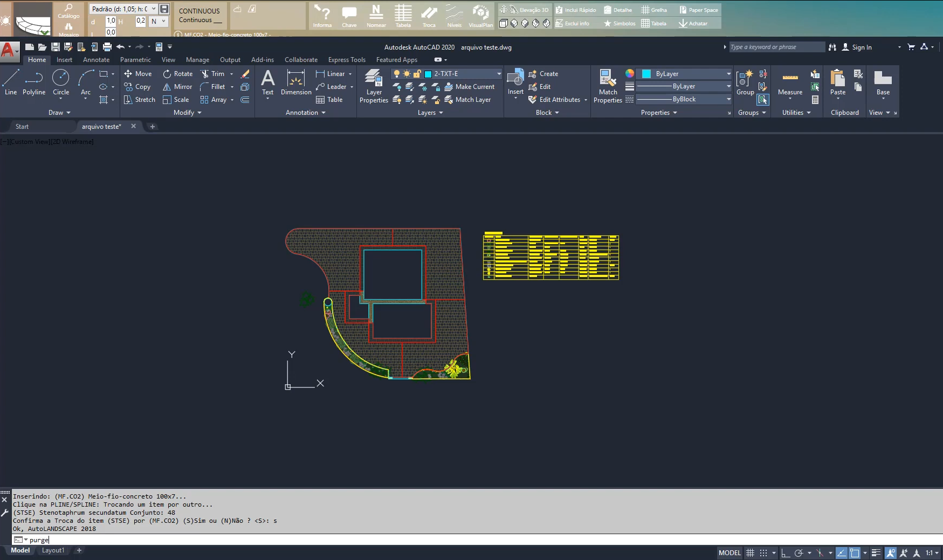Open the Insert block tool
Viewport: 943px width, 560px height.
point(515,82)
